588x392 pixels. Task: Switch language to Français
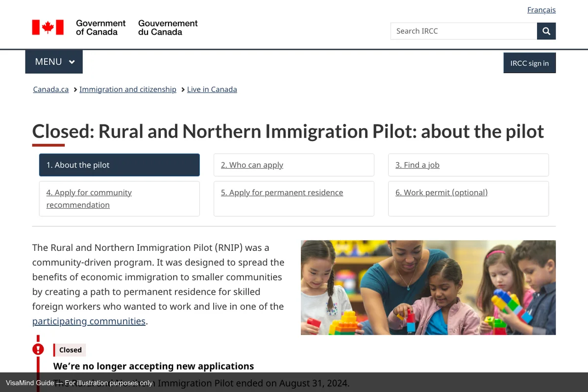541,10
